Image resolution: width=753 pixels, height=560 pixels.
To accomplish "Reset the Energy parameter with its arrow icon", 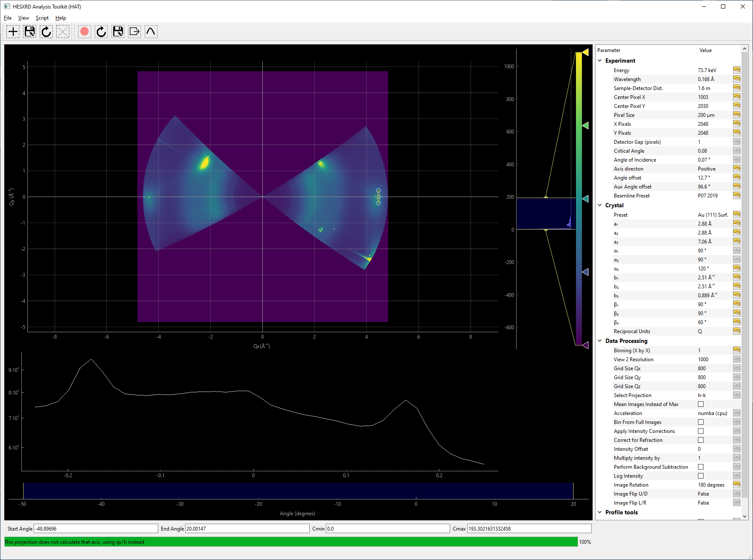I will point(737,70).
